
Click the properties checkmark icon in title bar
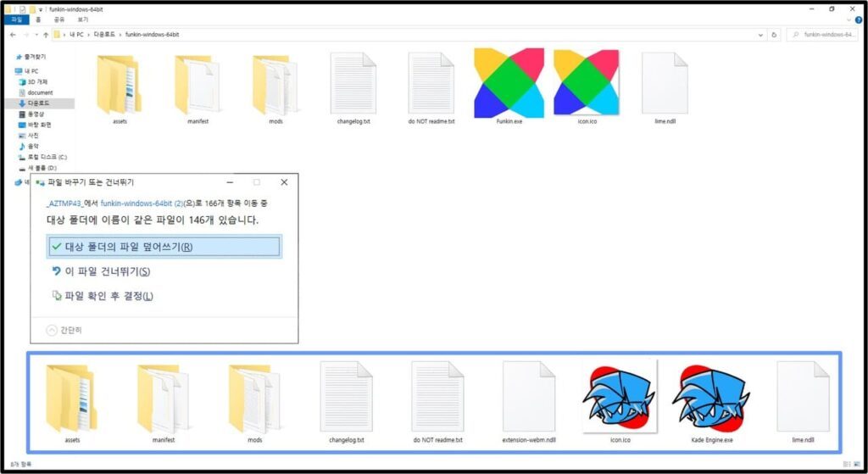[23, 9]
